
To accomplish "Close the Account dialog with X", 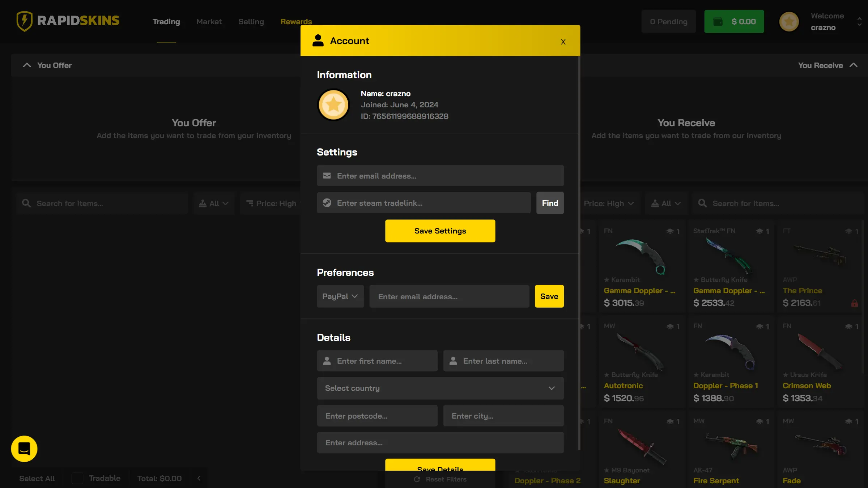I will click(x=563, y=42).
